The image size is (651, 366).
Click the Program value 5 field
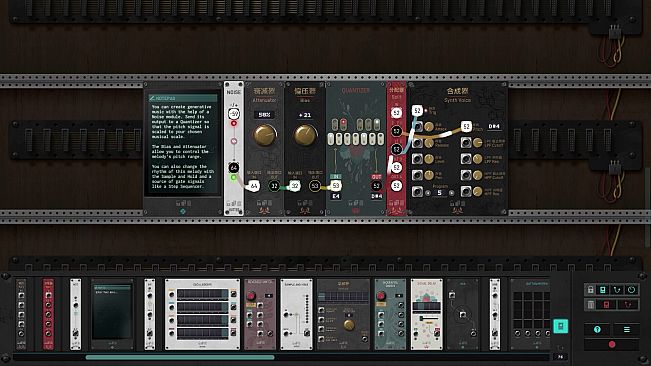point(439,193)
